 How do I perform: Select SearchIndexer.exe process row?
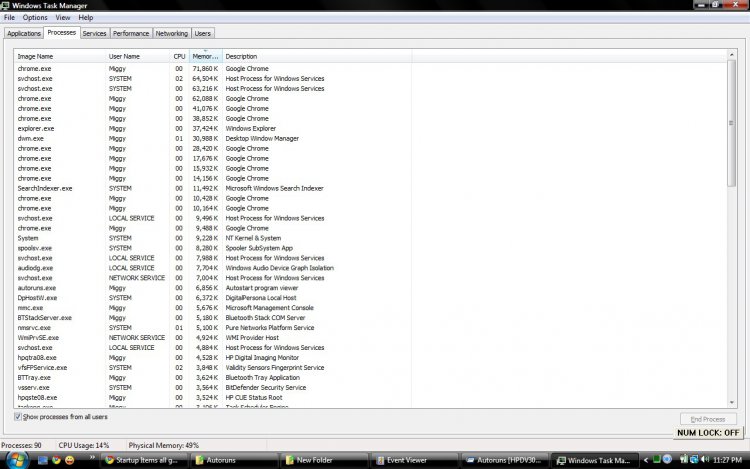pos(213,188)
